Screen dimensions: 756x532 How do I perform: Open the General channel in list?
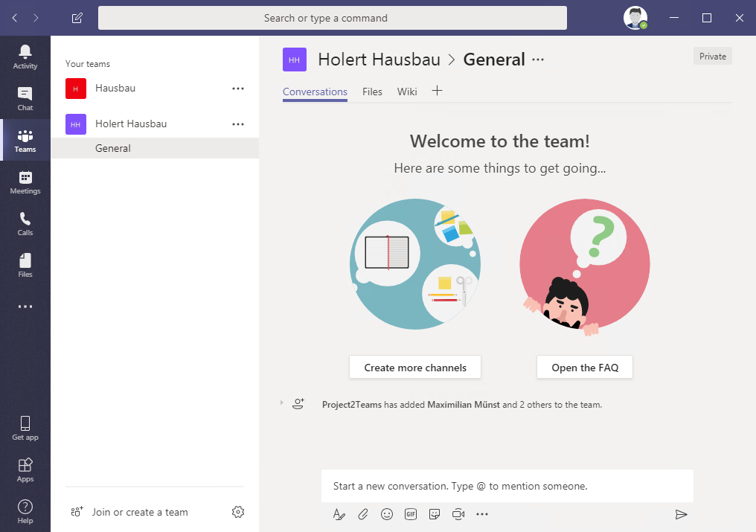tap(155, 148)
